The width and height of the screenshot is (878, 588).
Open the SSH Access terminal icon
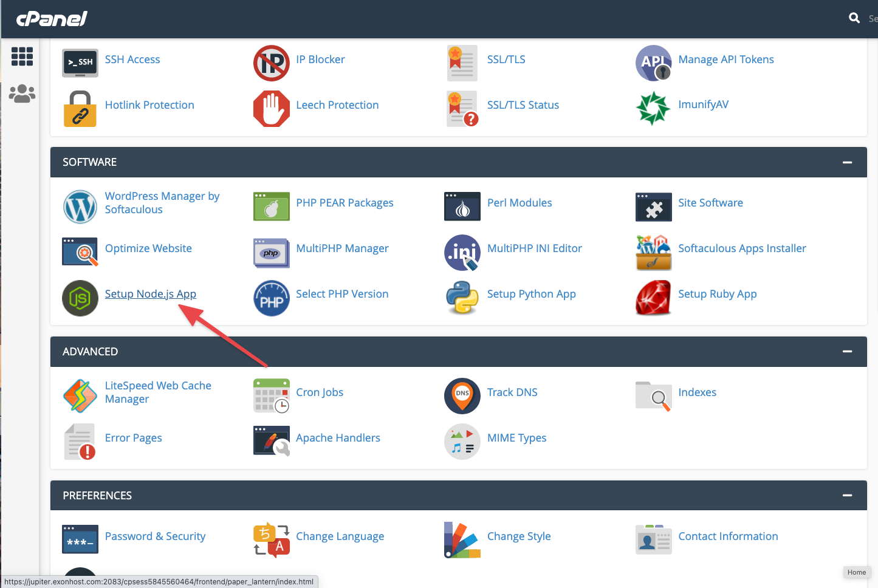click(80, 62)
